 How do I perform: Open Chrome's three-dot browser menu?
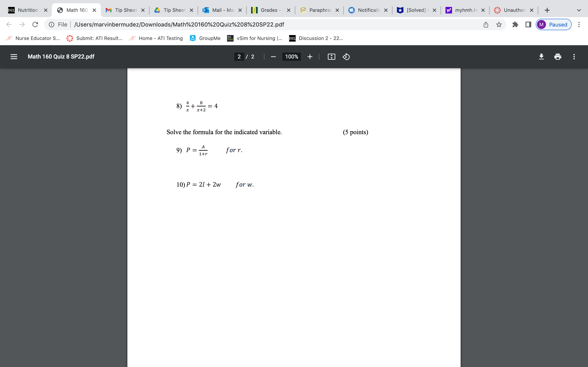coord(579,24)
